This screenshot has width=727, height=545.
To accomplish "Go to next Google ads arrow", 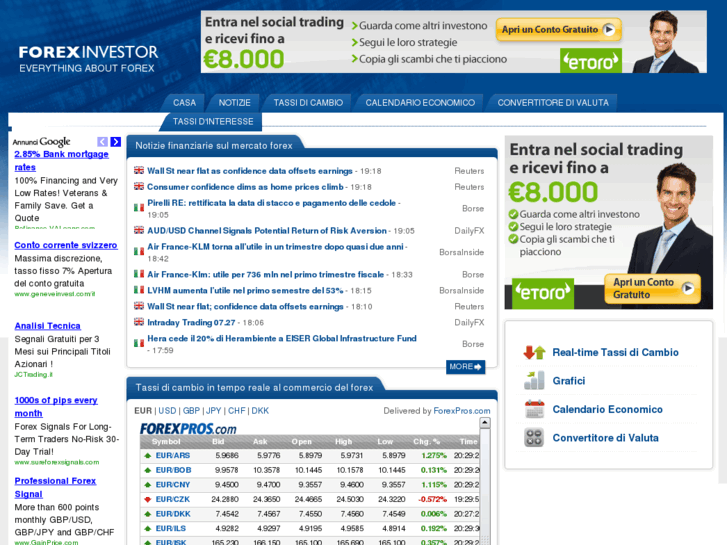I will [115, 142].
